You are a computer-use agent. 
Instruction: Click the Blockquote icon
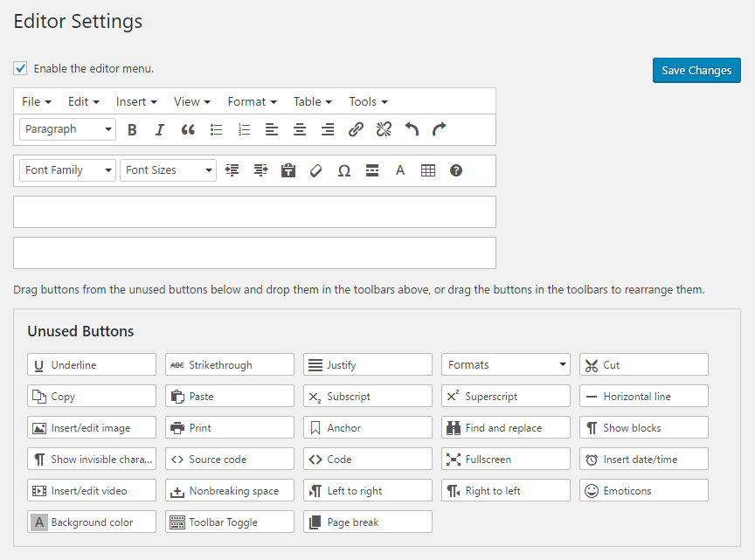188,129
